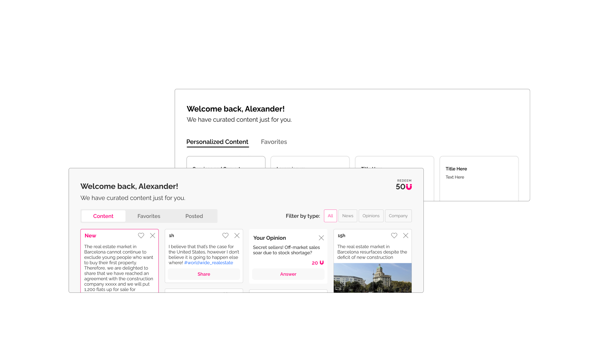599x364 pixels.
Task: Dismiss the 15h post card
Action: (406, 236)
